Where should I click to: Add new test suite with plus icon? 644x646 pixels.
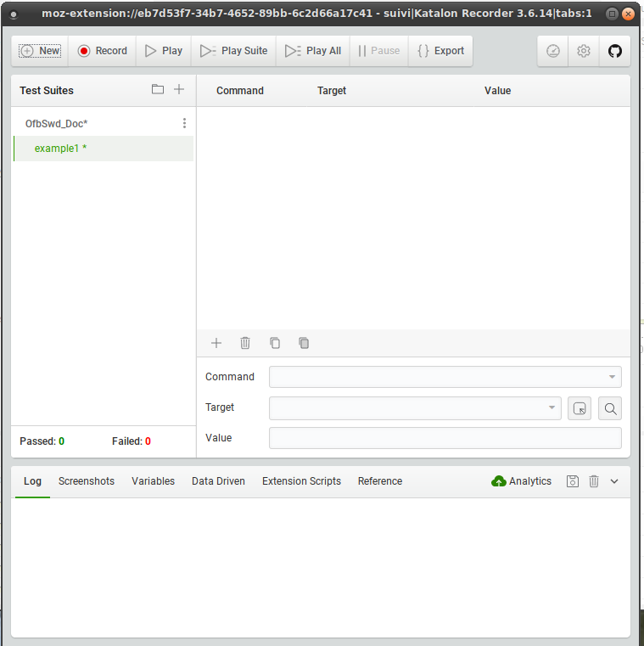click(x=179, y=89)
